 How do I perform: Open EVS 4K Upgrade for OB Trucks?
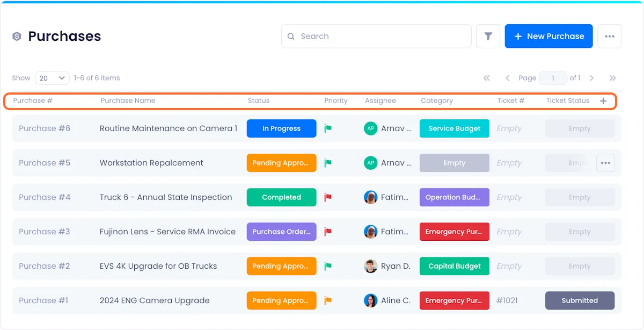click(158, 266)
